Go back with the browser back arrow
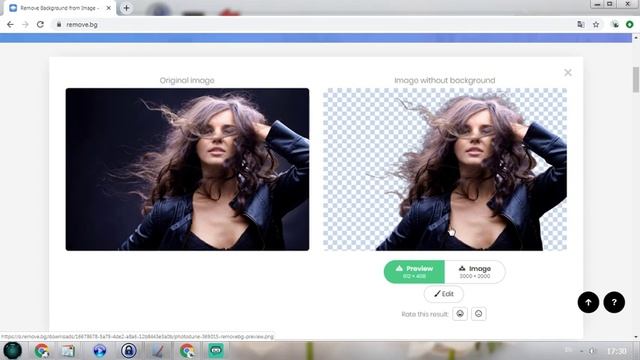This screenshot has height=360, width=640. [10, 24]
